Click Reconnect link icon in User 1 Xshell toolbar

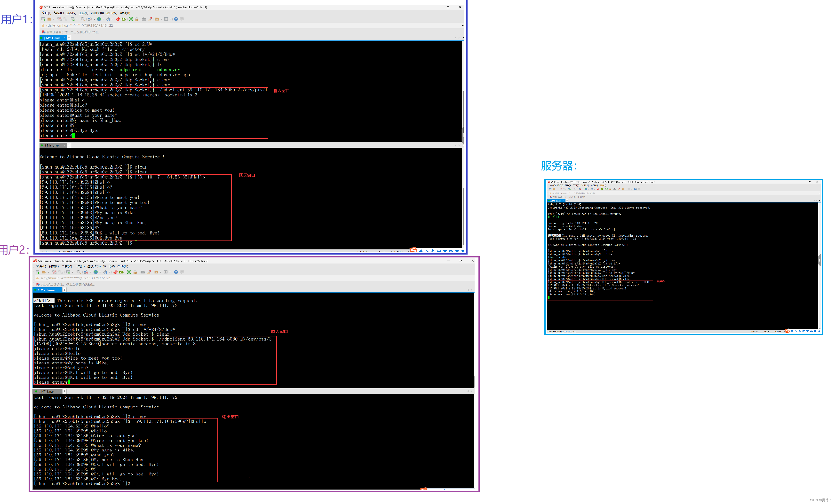pos(65,19)
